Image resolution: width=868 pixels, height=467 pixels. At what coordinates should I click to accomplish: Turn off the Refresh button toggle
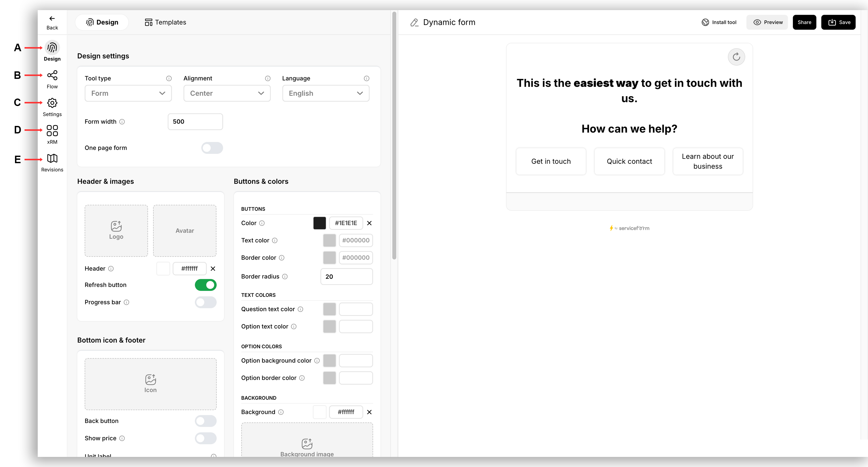206,285
